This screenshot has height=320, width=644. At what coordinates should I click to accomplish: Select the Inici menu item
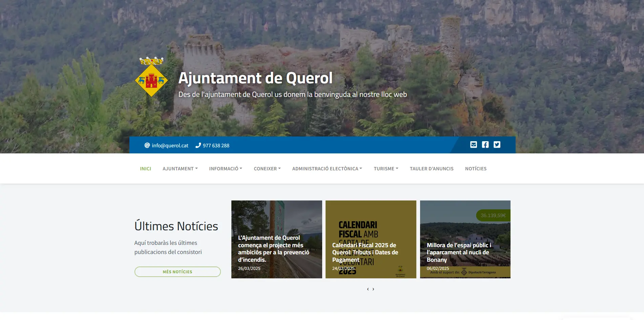coord(145,169)
